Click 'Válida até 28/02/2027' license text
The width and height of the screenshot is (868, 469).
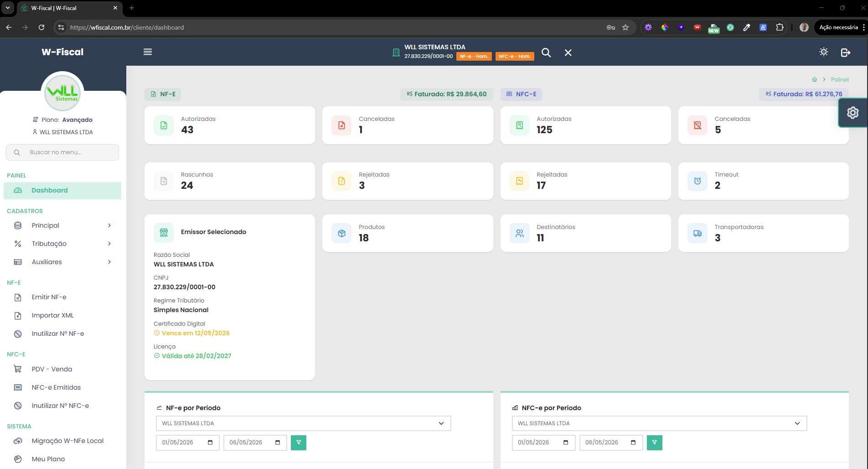196,356
